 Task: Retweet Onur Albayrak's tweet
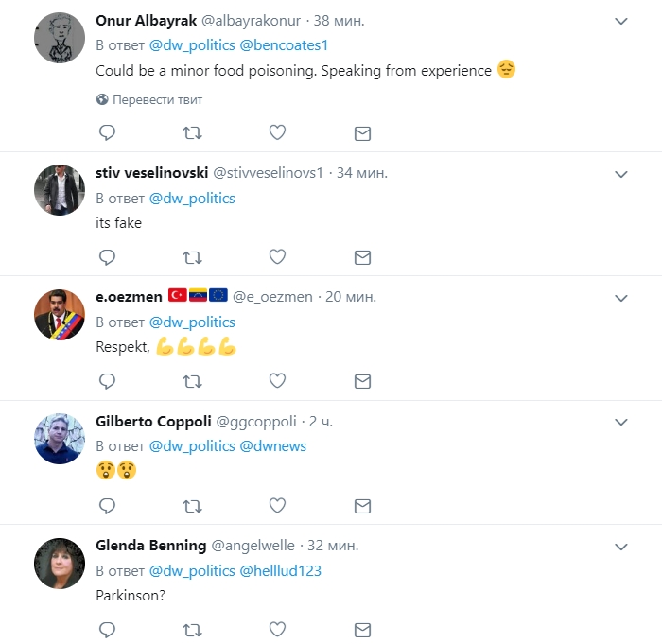(192, 133)
